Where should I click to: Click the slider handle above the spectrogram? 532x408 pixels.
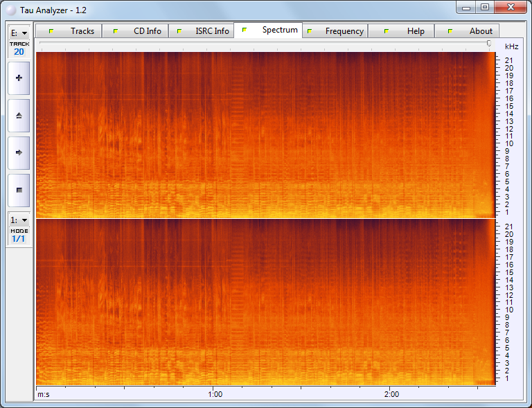point(489,43)
